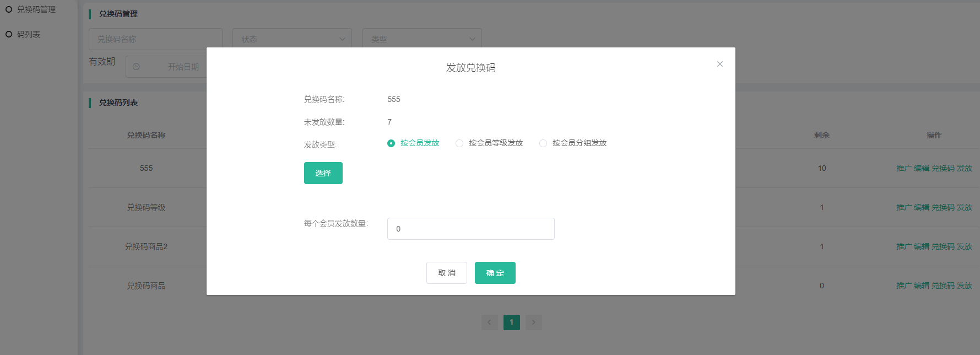This screenshot has width=980, height=355.
Task: Focus the 每个会员发放数量 input field
Action: point(470,229)
